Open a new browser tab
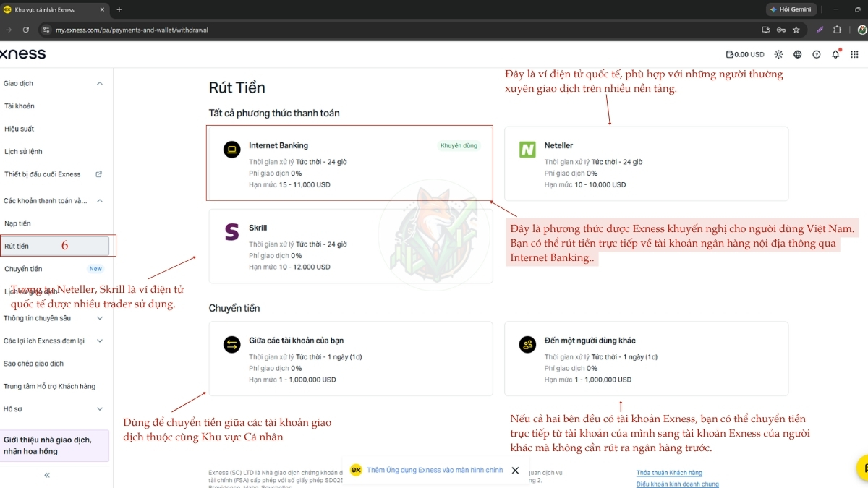Viewport: 868px width, 488px height. point(119,9)
